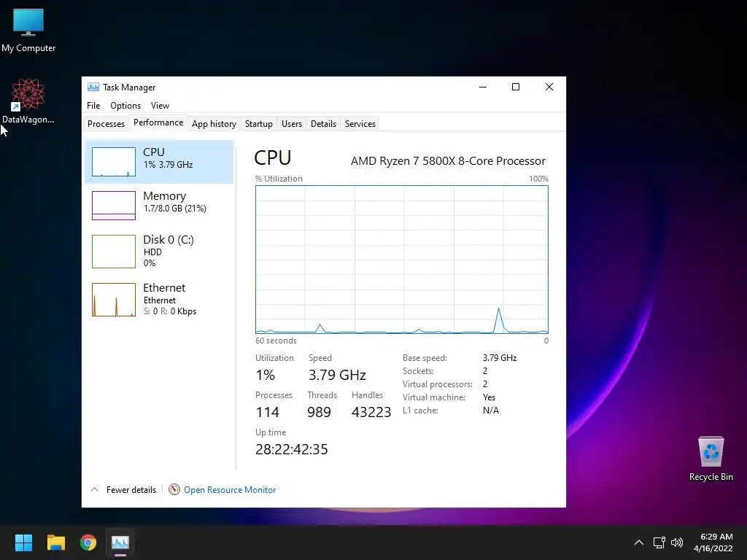
Task: Switch to the Users tab
Action: click(292, 124)
